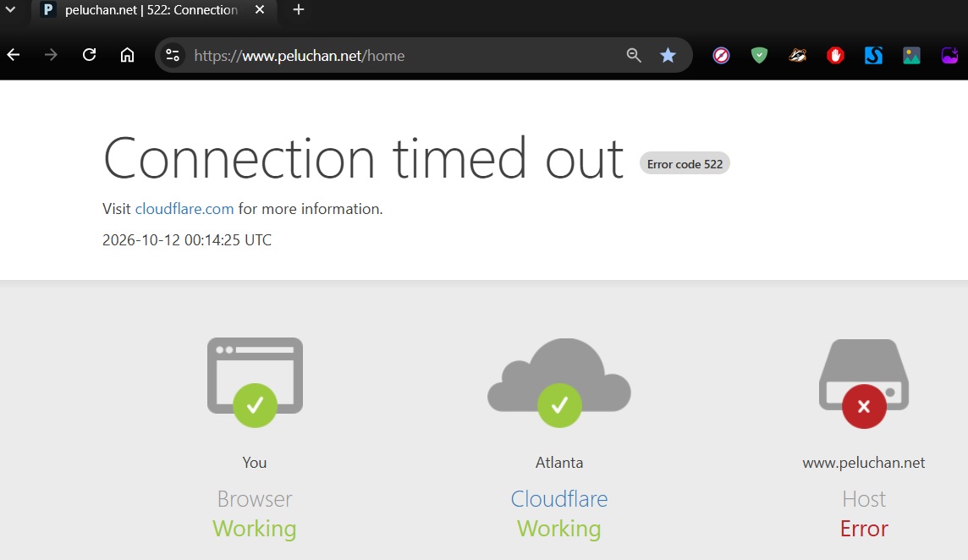Click the zoom magnifier icon in address bar
Viewport: 968px width, 560px height.
click(634, 56)
